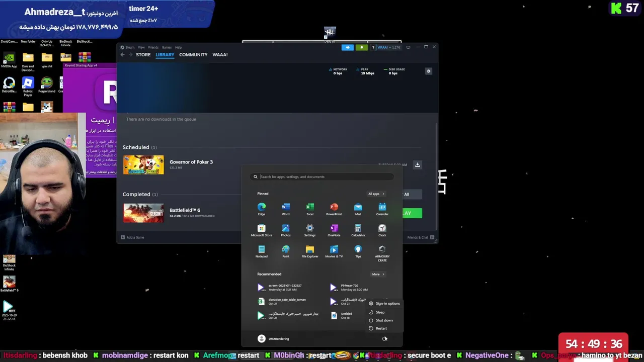Open the WAAA! profile tab
Screen dimensions: 644x362
click(220, 55)
